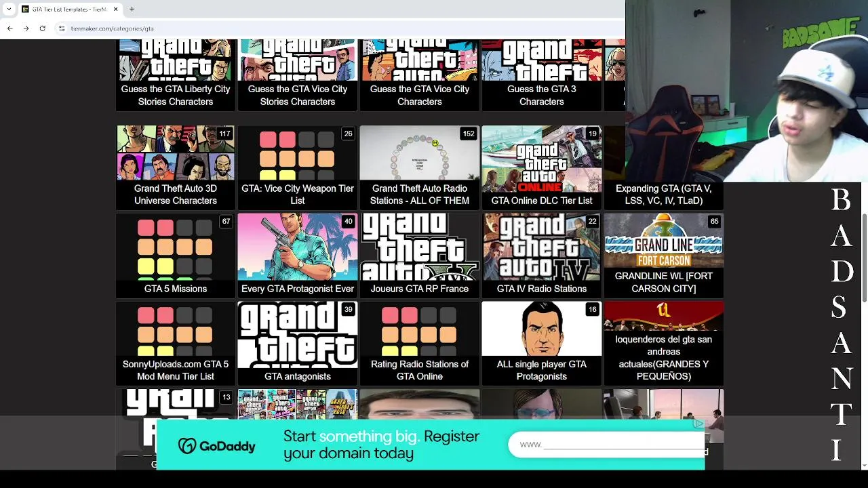868x488 pixels.
Task: Close the GTA Tier List Templates tab
Action: 116,9
